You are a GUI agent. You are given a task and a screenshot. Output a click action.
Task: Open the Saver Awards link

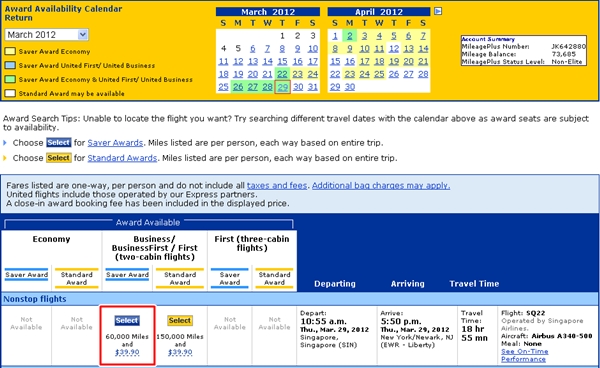pos(115,143)
